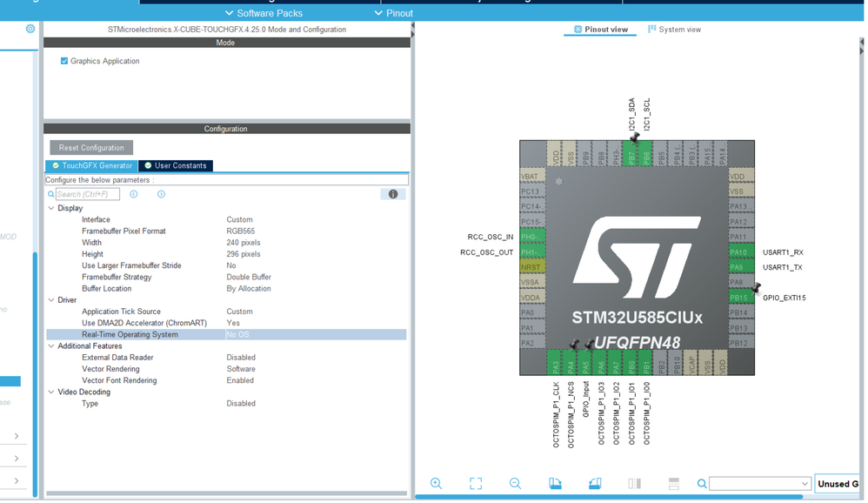
Task: Open the Pinout dropdown menu
Action: 394,13
